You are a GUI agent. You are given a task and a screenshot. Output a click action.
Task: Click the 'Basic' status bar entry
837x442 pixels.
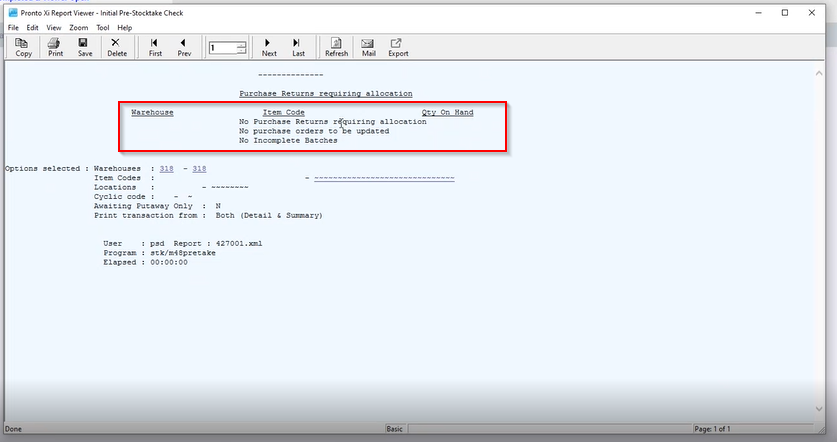click(x=394, y=429)
